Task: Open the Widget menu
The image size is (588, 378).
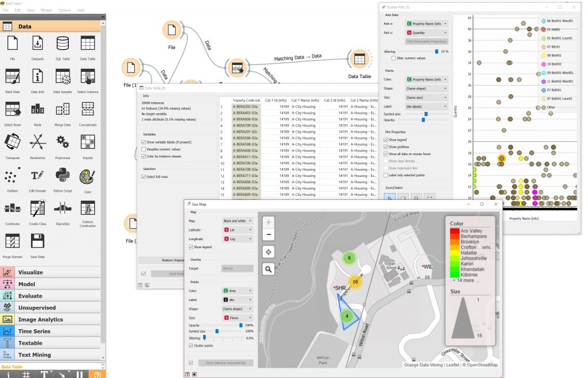Action: click(46, 10)
